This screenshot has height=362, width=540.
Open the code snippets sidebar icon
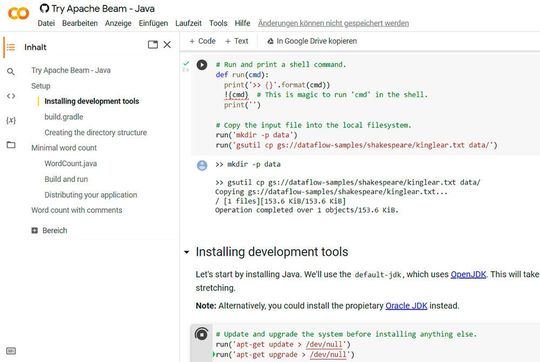[11, 96]
